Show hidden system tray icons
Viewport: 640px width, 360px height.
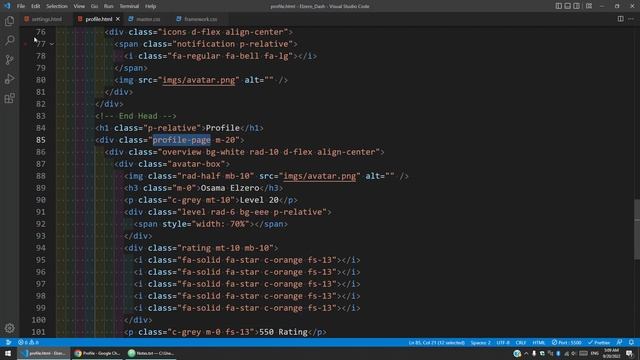pos(526,353)
